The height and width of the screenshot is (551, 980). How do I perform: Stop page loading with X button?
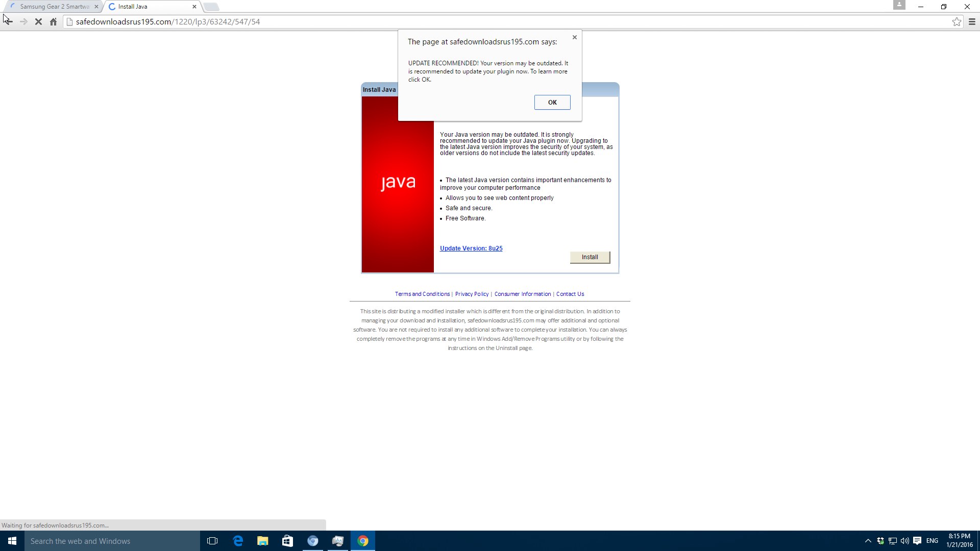38,22
